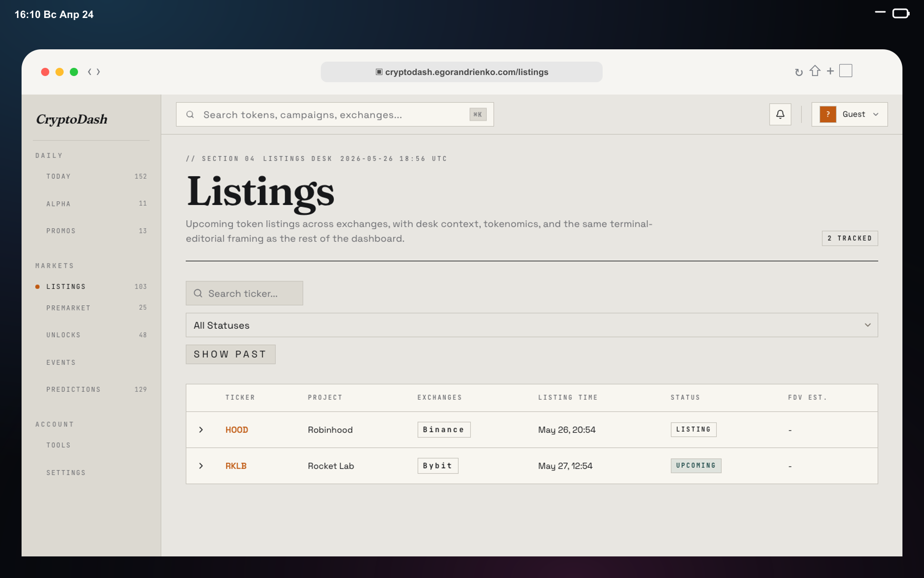Click the 129 count next to Predictions
The width and height of the screenshot is (924, 578).
tap(141, 389)
